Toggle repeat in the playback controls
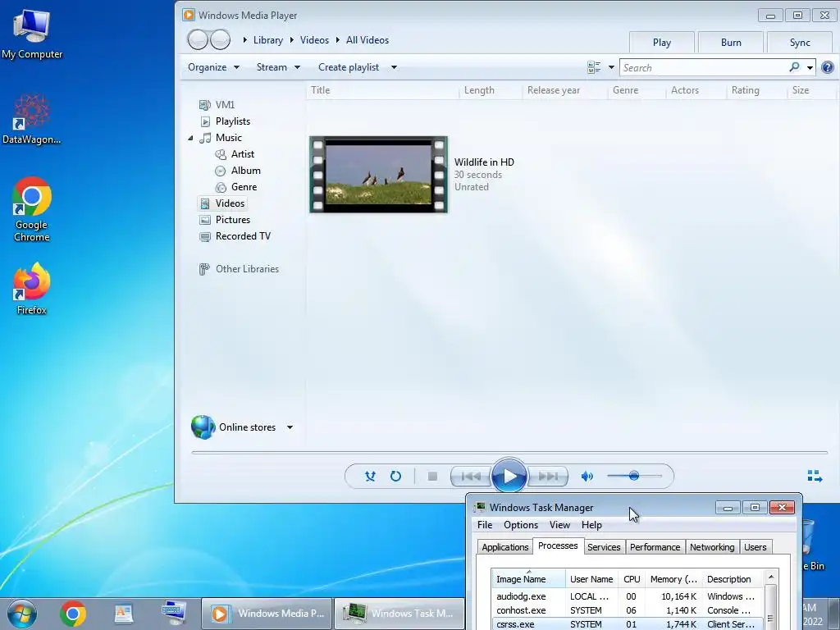 [x=395, y=477]
